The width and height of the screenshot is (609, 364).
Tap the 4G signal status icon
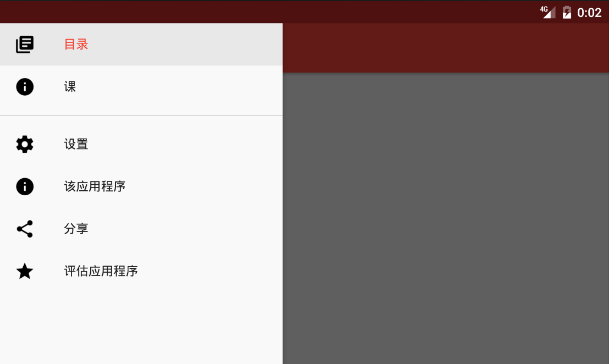(x=547, y=12)
